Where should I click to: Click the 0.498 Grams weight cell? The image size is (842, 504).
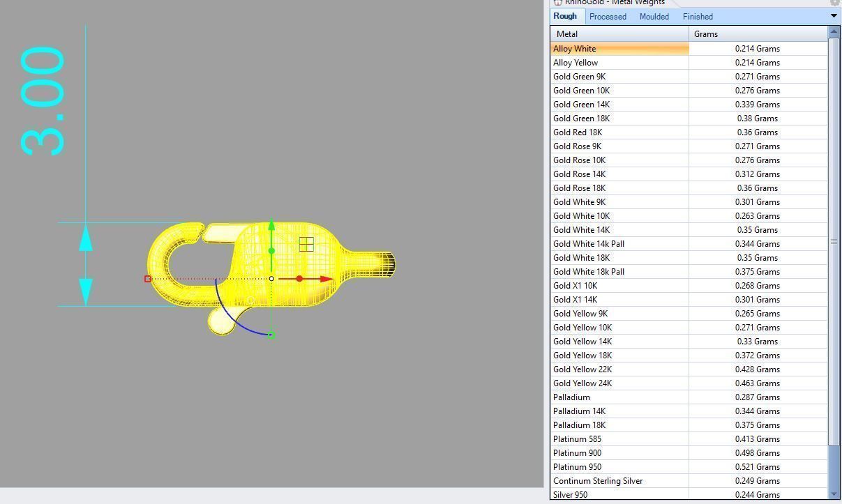click(758, 453)
